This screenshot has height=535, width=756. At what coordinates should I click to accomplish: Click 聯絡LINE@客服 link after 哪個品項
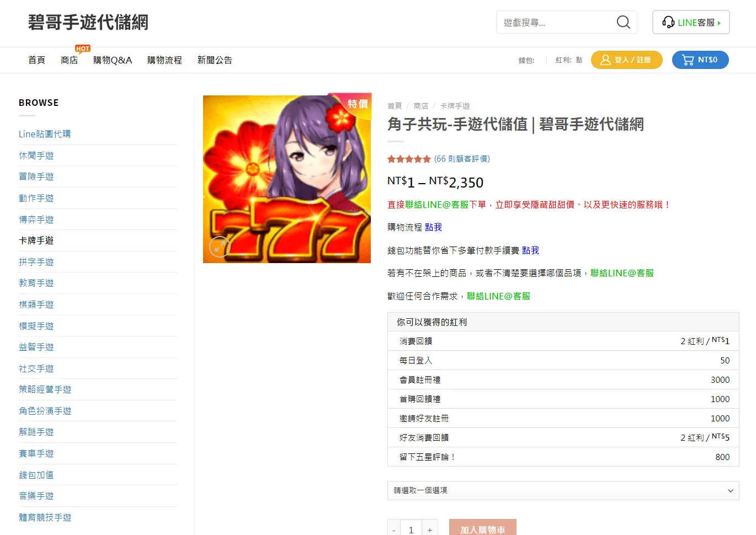(x=622, y=273)
